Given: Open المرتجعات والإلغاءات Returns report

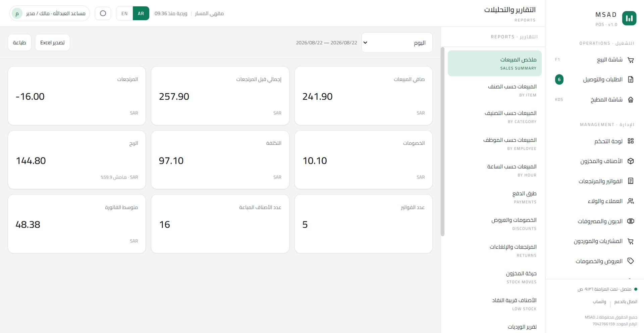Looking at the screenshot, I should pyautogui.click(x=494, y=250).
